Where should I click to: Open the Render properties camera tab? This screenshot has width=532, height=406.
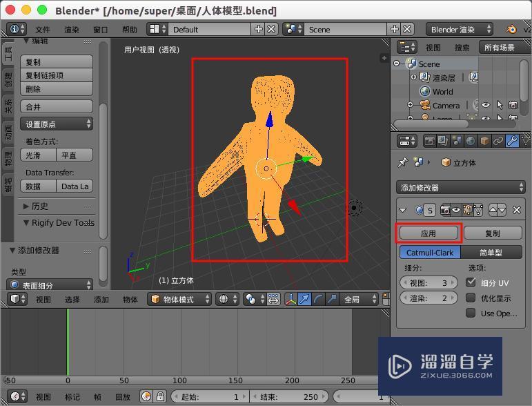coord(430,141)
